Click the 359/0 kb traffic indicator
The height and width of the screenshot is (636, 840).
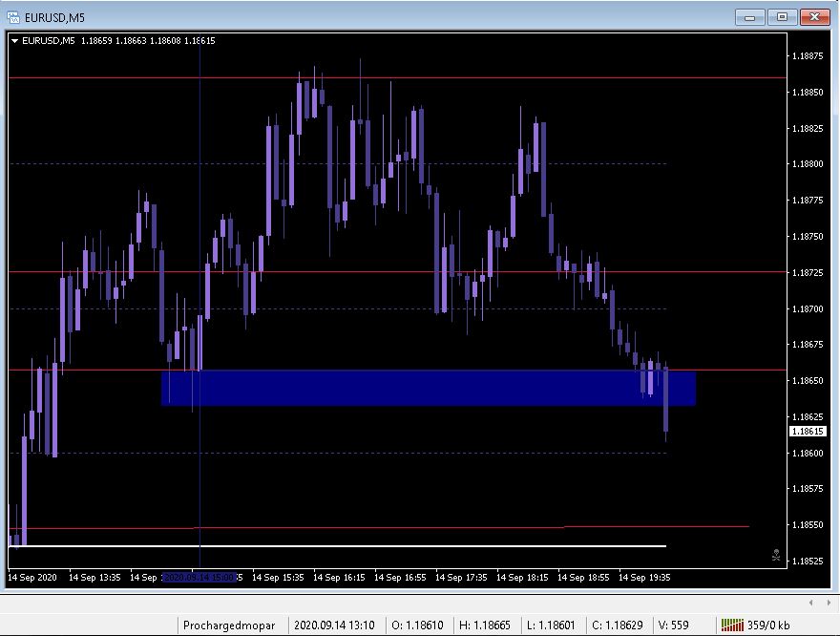tap(768, 625)
